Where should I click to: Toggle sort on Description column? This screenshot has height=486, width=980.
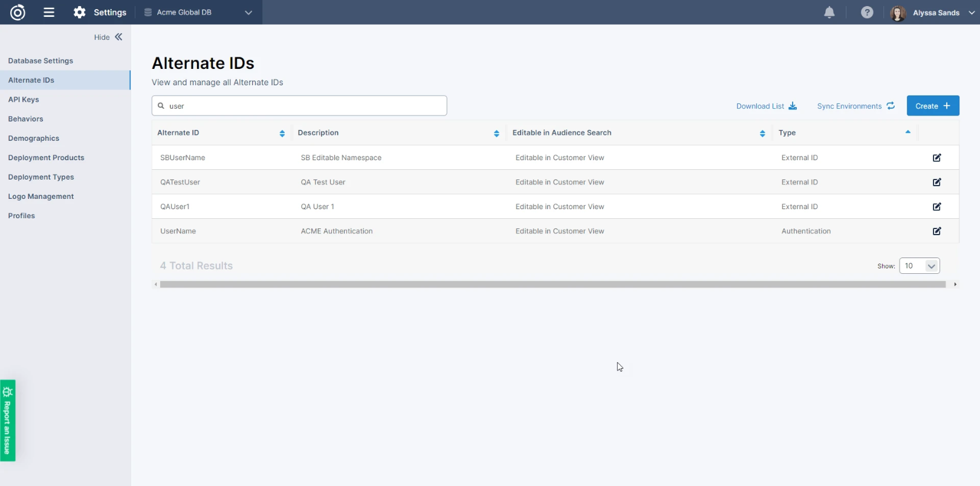pos(496,133)
